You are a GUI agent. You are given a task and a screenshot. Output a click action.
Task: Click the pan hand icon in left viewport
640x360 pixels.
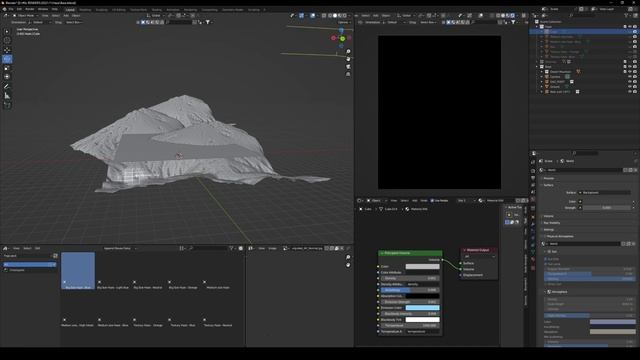pos(348,59)
